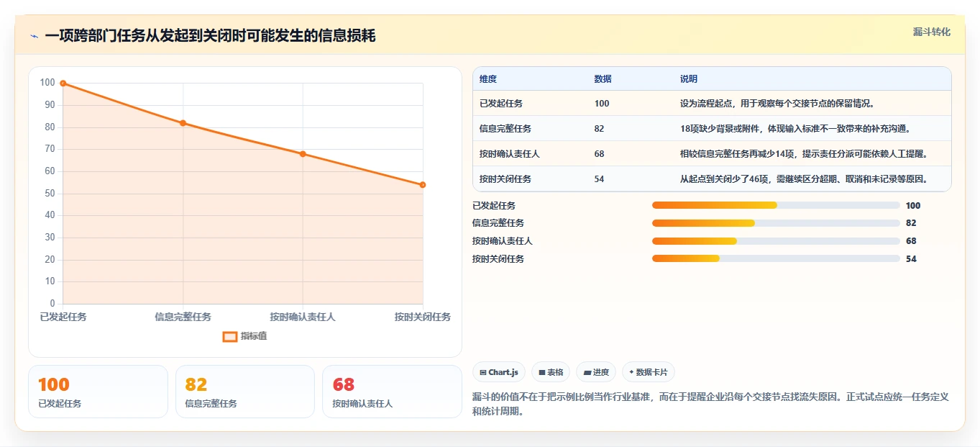Open the 68 按时确认责任人 data card

(392, 392)
